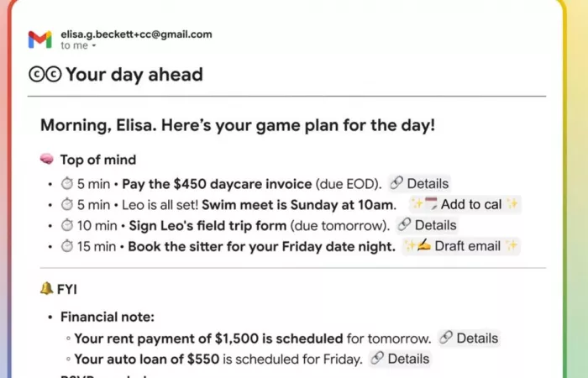Click the brain icon beside Top of mind

(47, 160)
